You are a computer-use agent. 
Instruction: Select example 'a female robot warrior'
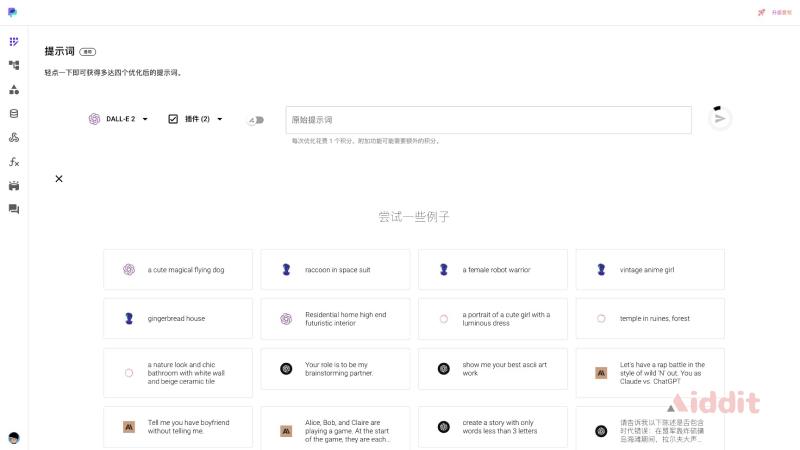(493, 269)
